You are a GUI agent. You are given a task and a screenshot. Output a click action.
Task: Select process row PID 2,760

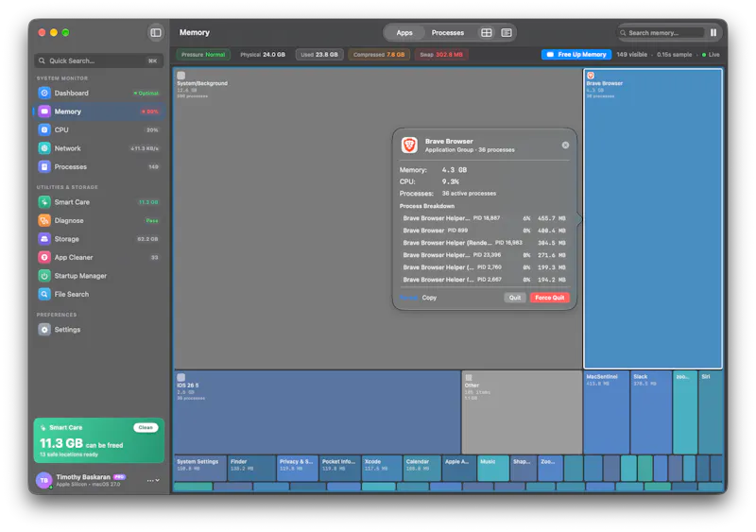(484, 267)
